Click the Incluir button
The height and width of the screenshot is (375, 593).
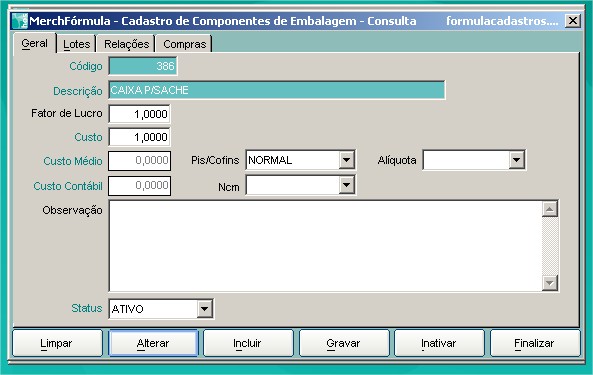tap(248, 343)
